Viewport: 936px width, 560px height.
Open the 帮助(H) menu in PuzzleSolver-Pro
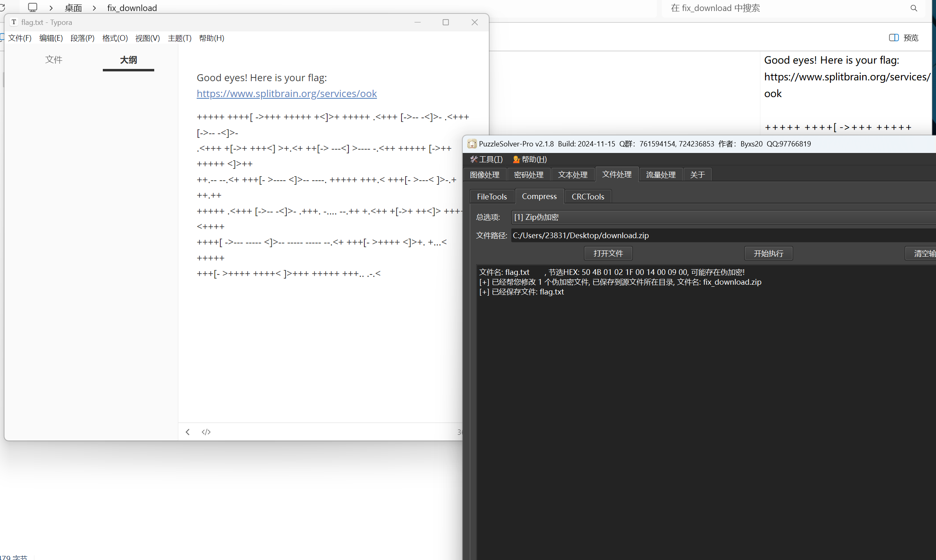[530, 159]
